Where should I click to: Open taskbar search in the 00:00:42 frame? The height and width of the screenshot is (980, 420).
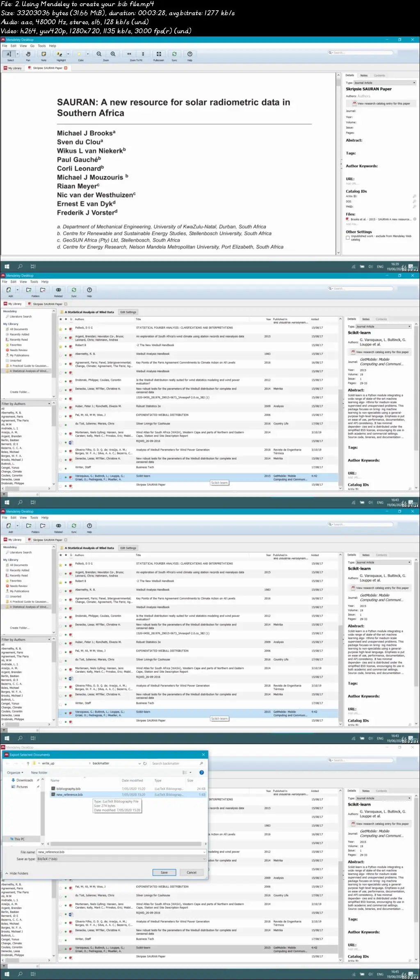click(20, 266)
